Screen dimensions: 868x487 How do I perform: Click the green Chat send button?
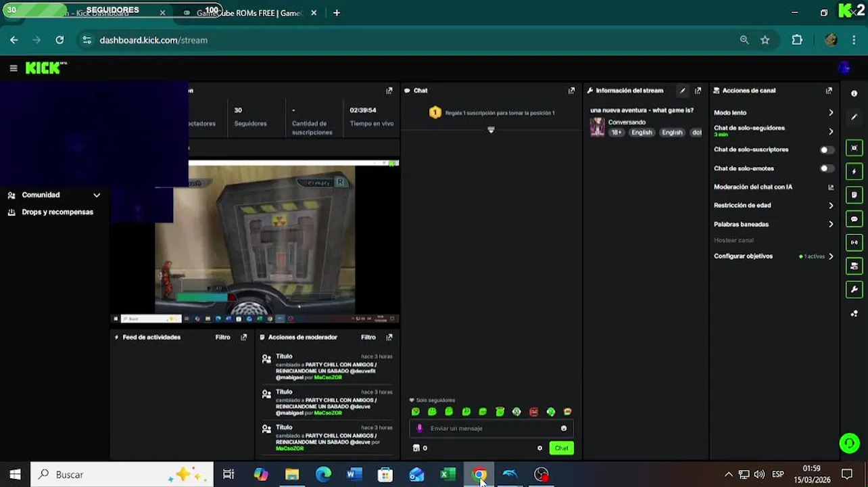561,448
